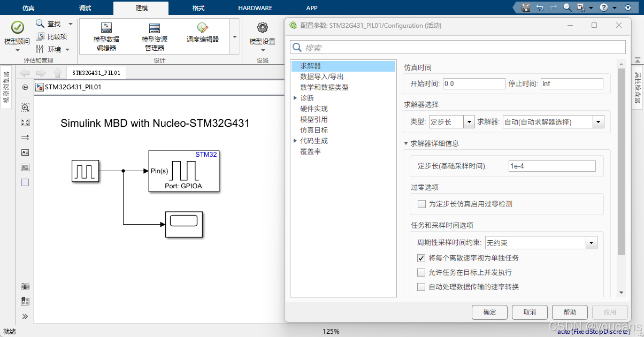
Task: Click the configuration search field
Action: [458, 47]
